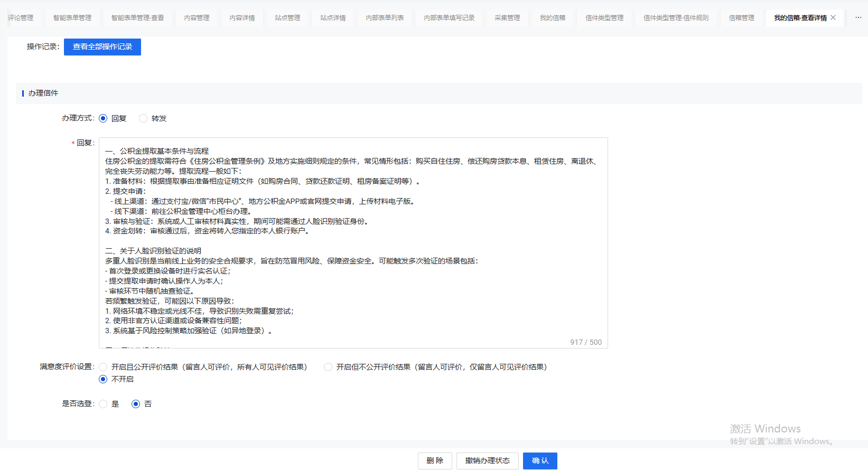Select 转发 as the handling method
Viewport: 868px width, 471px height.
tap(143, 118)
